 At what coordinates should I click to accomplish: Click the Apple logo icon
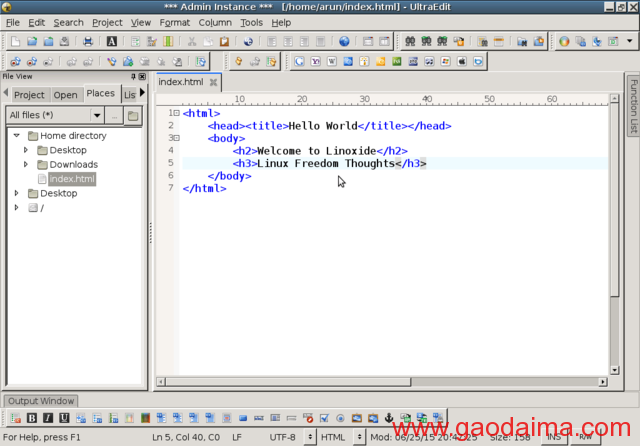click(x=462, y=62)
